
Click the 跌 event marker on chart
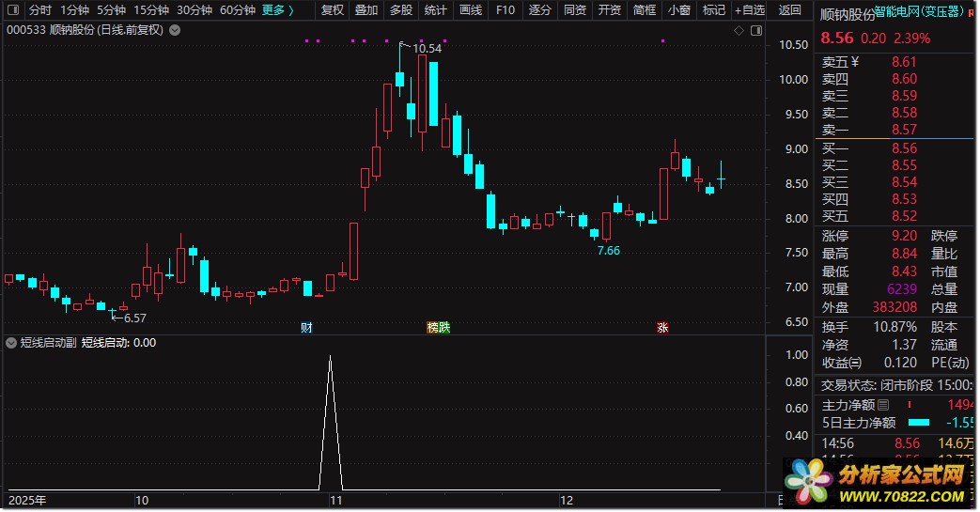443,328
